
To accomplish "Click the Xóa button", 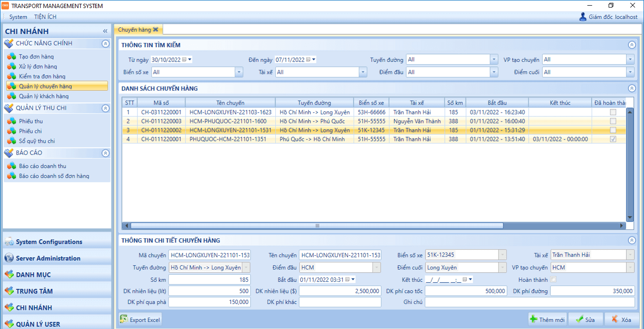I will click(x=621, y=320).
